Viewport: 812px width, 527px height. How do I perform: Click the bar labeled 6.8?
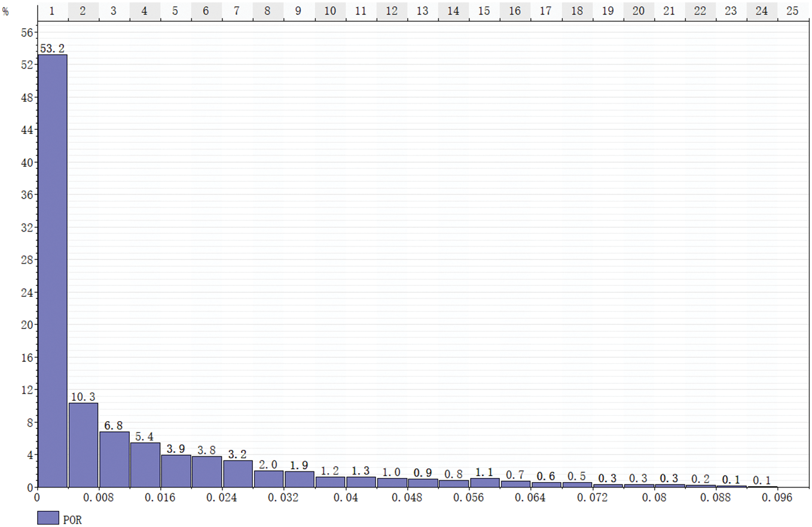click(x=114, y=459)
